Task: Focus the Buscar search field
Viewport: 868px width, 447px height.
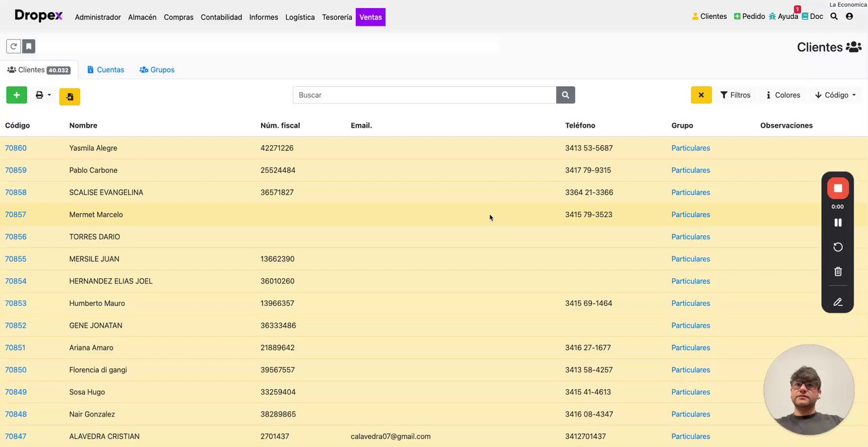Action: tap(425, 95)
